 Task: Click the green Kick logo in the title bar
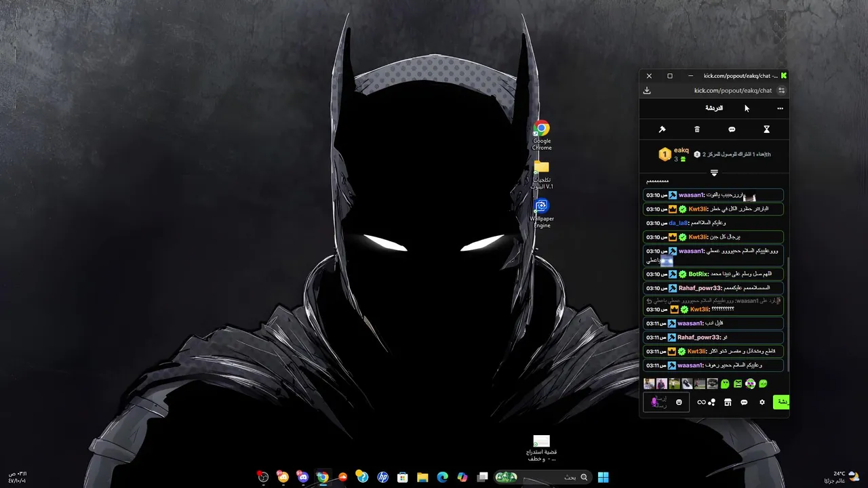coord(784,76)
